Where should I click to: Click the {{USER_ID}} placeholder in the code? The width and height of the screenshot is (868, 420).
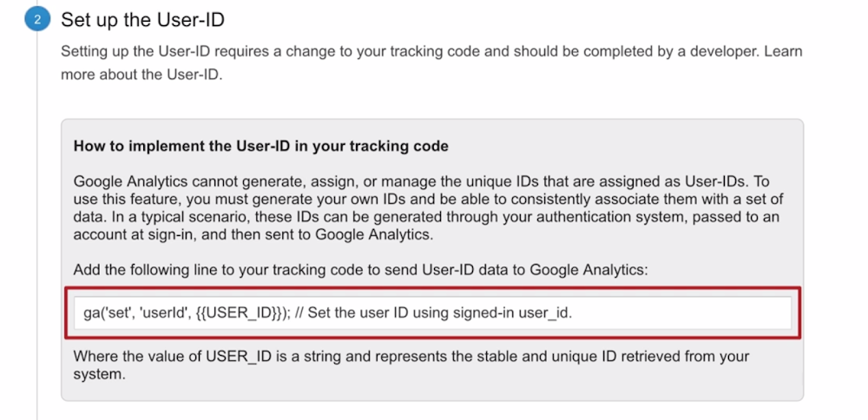[x=238, y=312]
